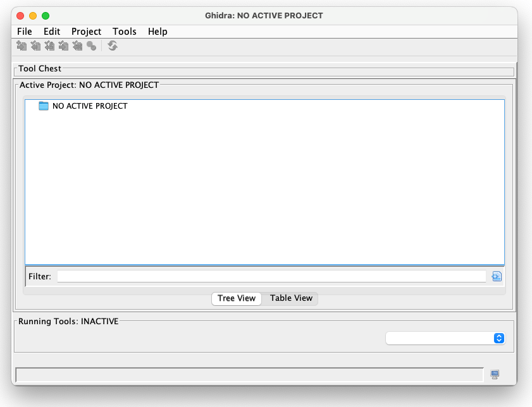
Task: Open filter options beside the Filter field
Action: [x=497, y=276]
